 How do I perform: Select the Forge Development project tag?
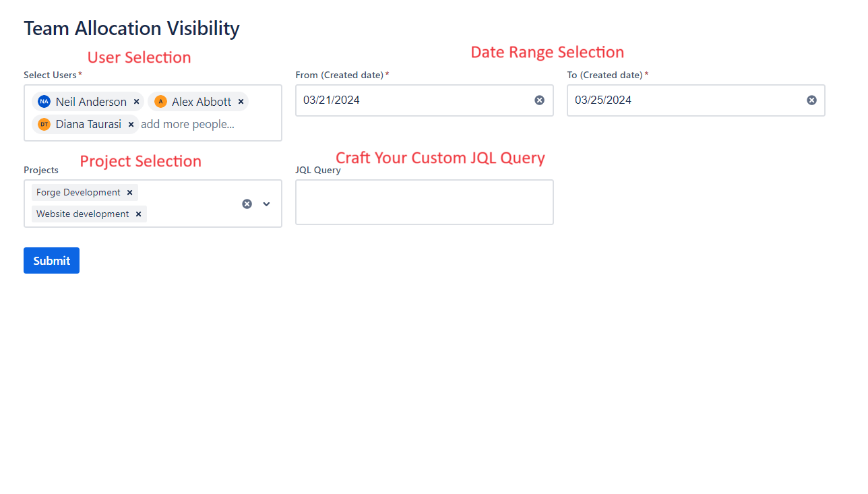[x=78, y=193]
